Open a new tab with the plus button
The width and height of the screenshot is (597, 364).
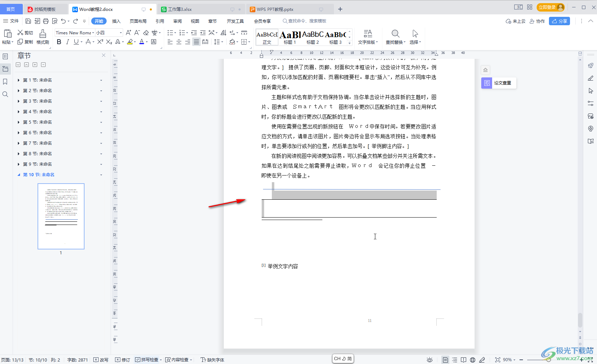click(x=340, y=9)
